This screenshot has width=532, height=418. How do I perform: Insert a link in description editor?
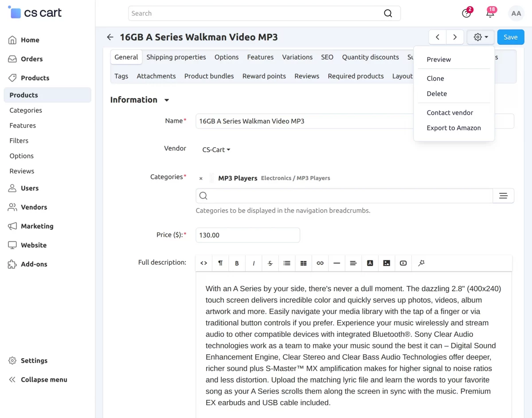(320, 263)
